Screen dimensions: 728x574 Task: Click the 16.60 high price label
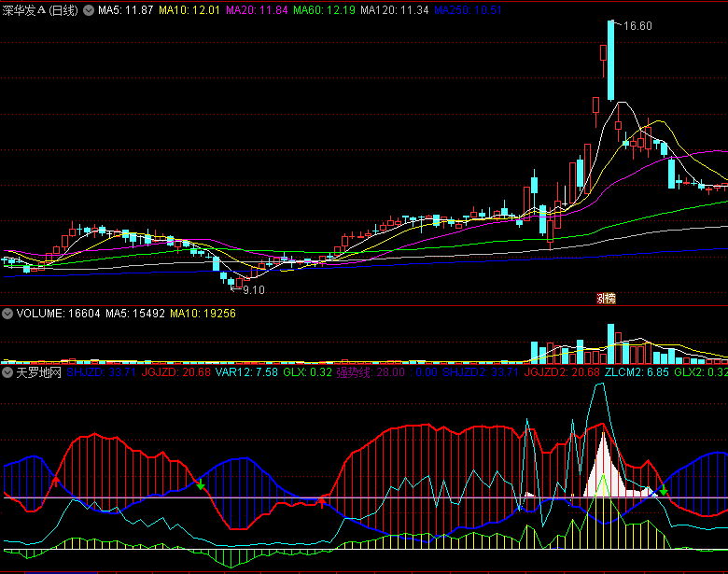coord(637,26)
